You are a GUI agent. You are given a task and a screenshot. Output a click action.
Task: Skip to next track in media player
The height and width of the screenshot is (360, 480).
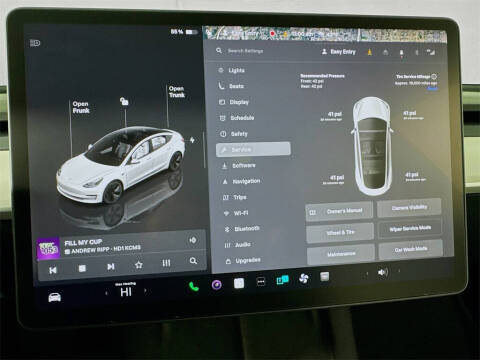coord(111,267)
